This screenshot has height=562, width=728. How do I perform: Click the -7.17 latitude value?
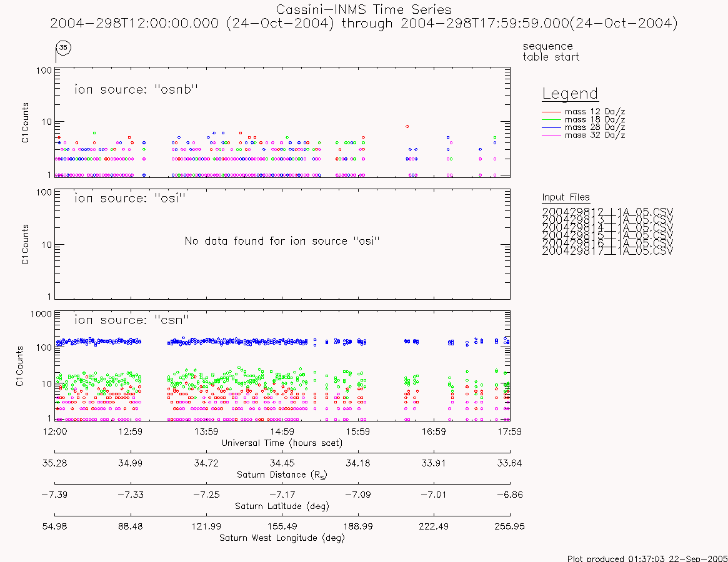click(x=282, y=495)
